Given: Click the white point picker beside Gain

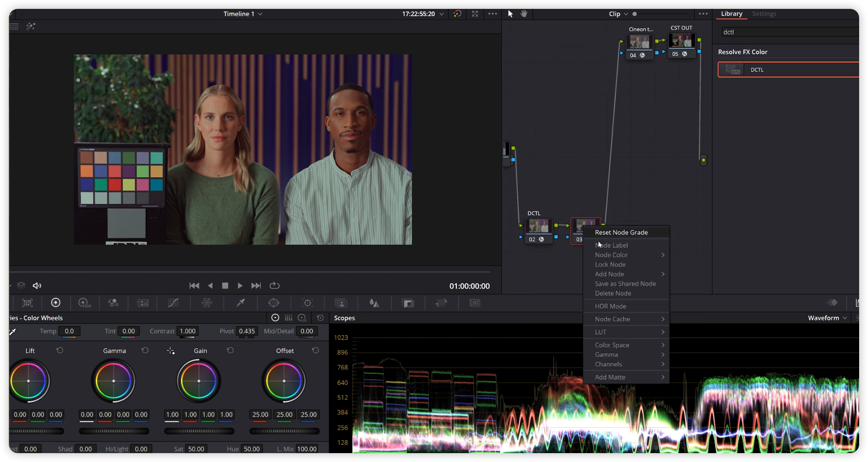Looking at the screenshot, I should pyautogui.click(x=171, y=350).
